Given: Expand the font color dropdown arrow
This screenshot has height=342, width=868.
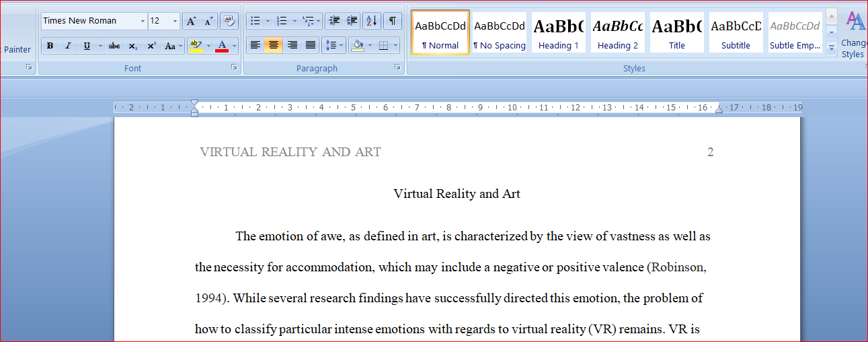Looking at the screenshot, I should (235, 46).
